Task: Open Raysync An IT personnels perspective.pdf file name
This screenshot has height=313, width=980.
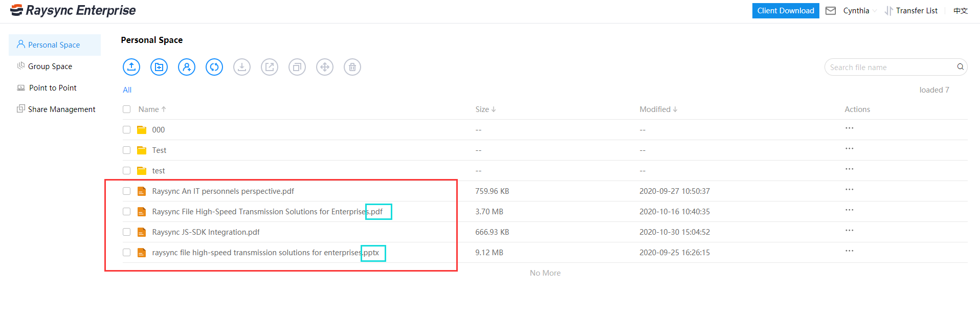Action: coord(223,191)
